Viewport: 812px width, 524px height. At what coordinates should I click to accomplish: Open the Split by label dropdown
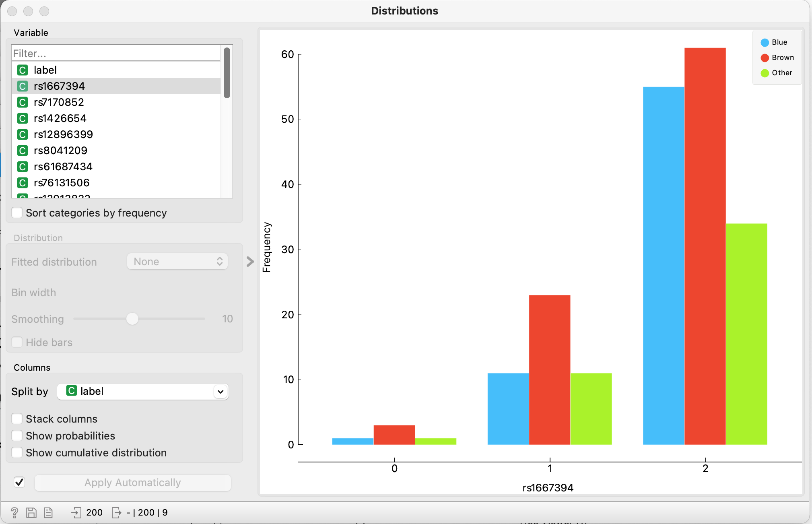coord(143,392)
